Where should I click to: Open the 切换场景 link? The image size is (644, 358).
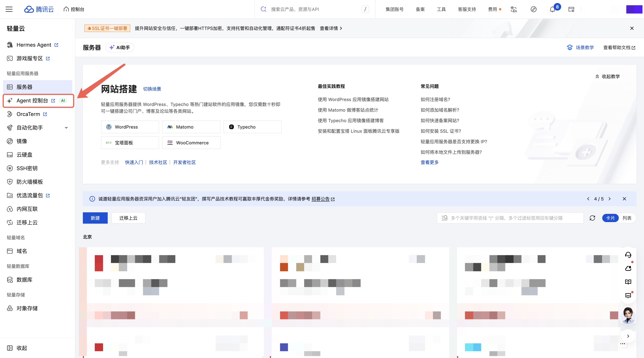coord(152,89)
